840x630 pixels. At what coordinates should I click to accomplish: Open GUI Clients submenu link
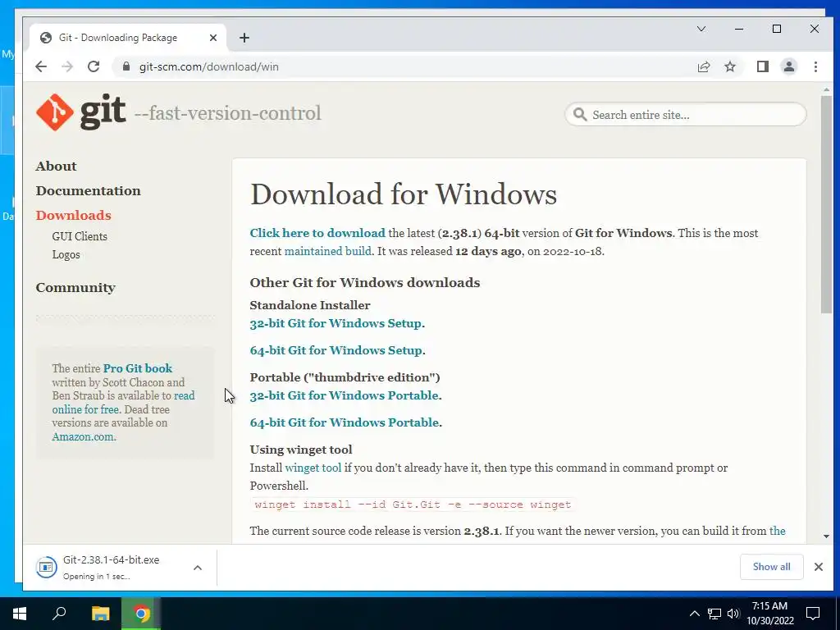[80, 236]
